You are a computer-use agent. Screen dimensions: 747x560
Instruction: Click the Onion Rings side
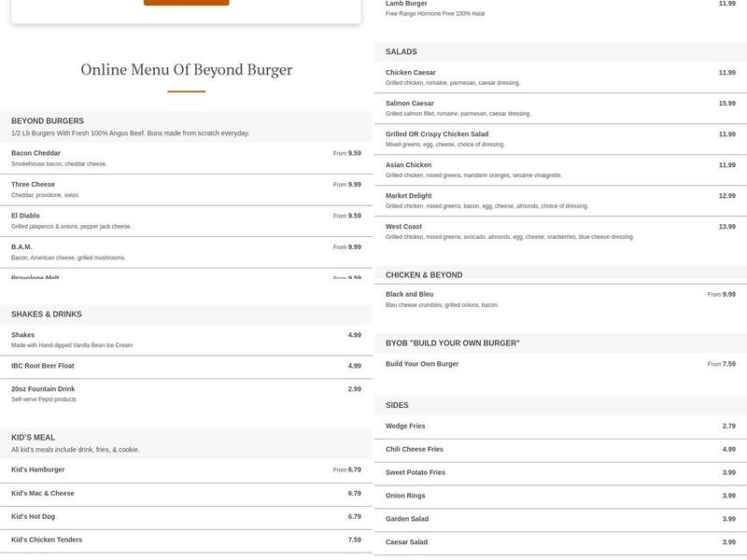[561, 496]
